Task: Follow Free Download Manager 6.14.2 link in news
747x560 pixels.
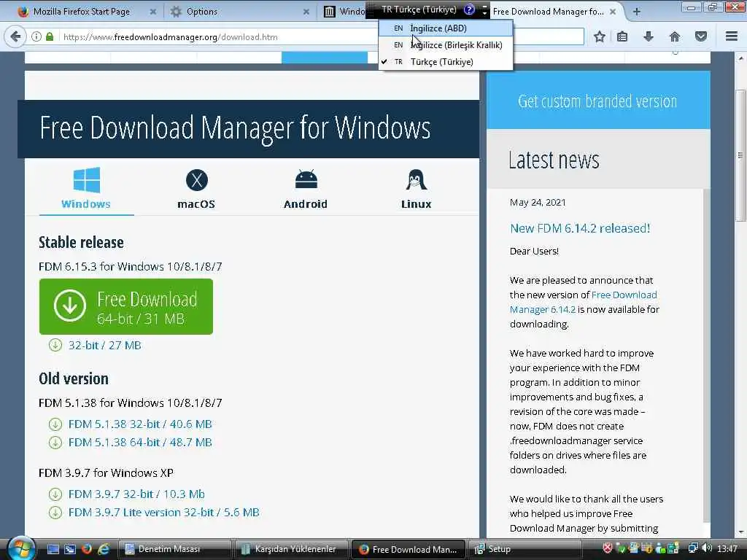Action: (583, 302)
